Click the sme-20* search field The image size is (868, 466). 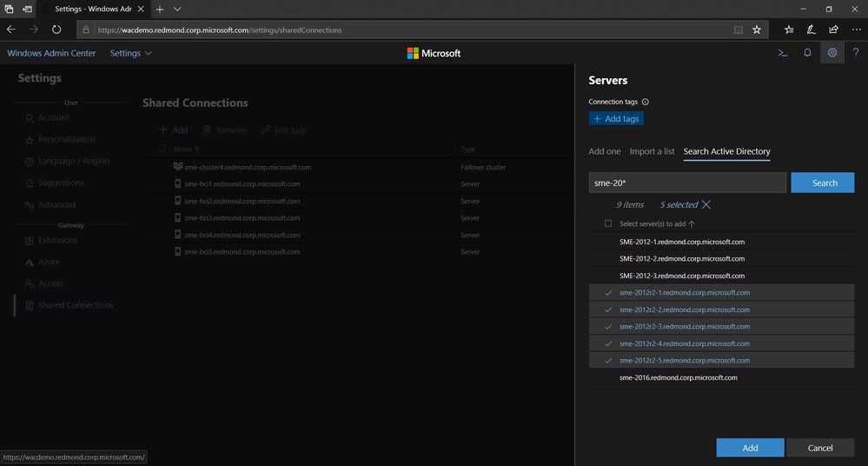(687, 183)
